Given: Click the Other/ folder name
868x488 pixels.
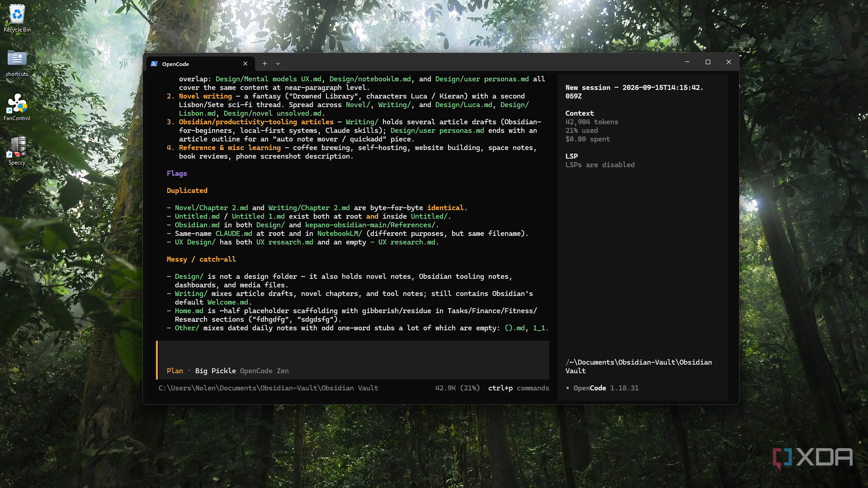Looking at the screenshot, I should (187, 328).
